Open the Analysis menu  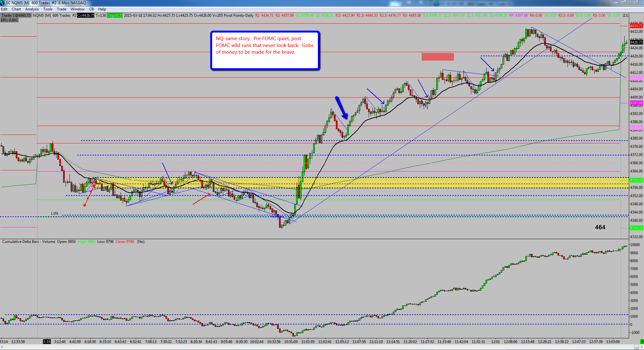point(32,9)
